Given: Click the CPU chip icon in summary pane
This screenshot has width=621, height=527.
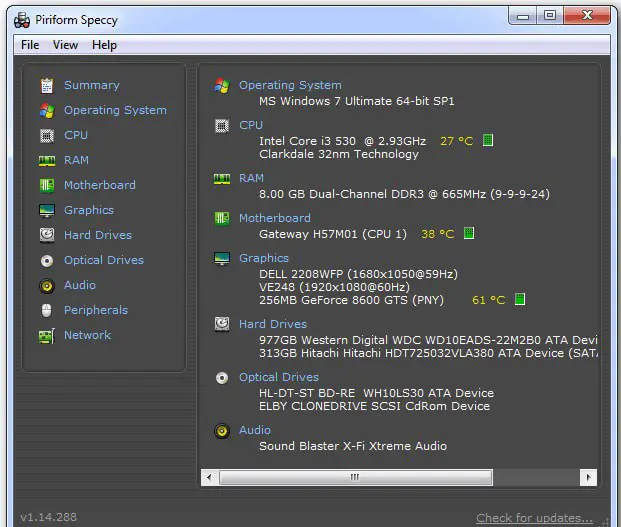Looking at the screenshot, I should [222, 126].
